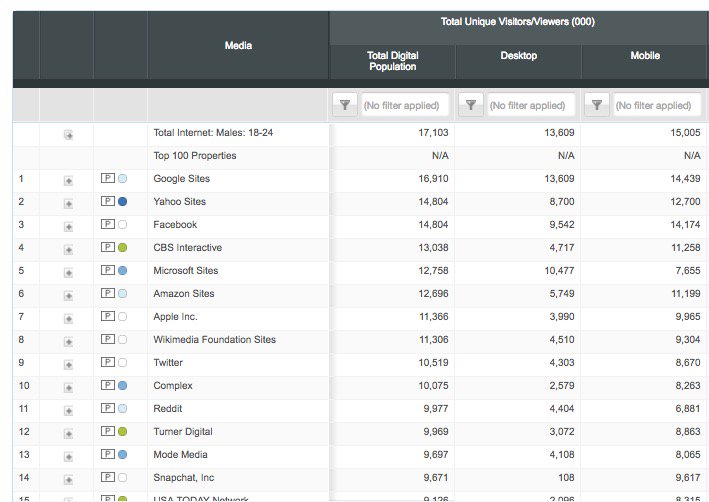Click the blue dot beside Microsoft Sites
The image size is (709, 502).
pyautogui.click(x=123, y=271)
